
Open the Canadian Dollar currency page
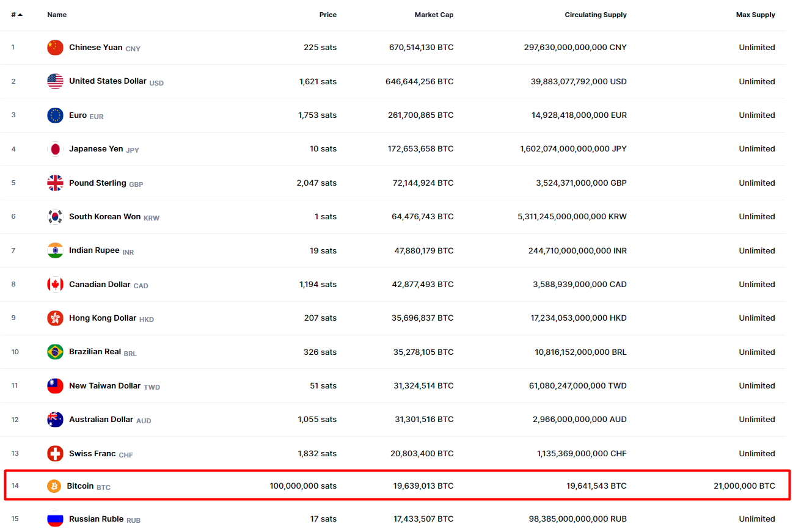100,284
